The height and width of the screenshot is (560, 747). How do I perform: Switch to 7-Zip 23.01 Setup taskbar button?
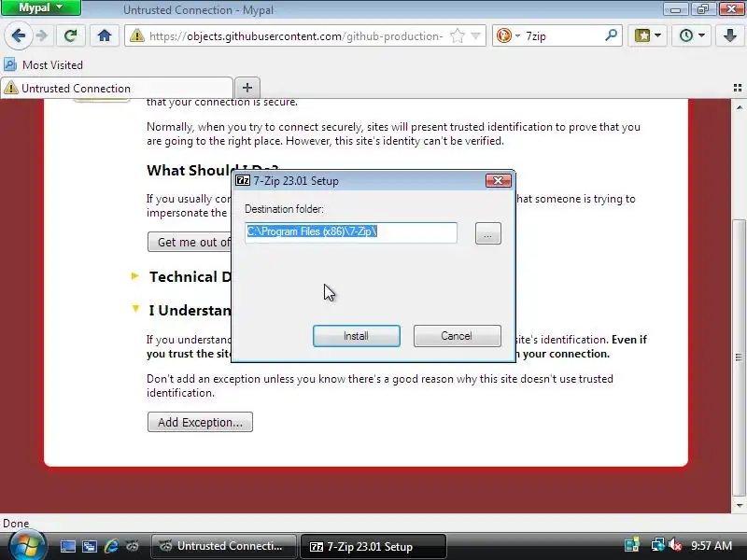(x=373, y=547)
